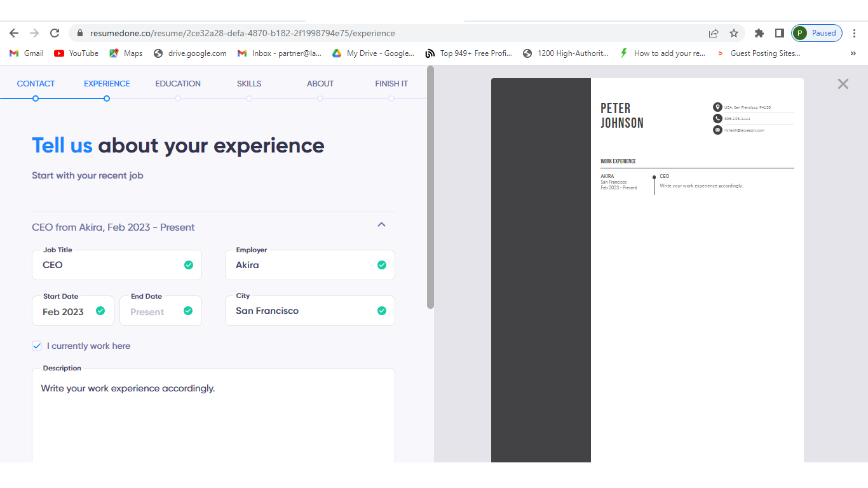Open the Extensions puzzle icon

(759, 33)
